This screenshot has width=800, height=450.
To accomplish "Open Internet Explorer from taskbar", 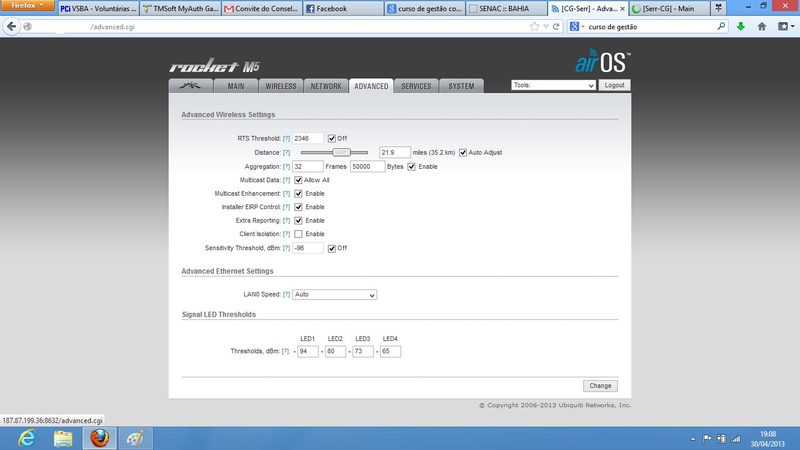I will pyautogui.click(x=27, y=438).
